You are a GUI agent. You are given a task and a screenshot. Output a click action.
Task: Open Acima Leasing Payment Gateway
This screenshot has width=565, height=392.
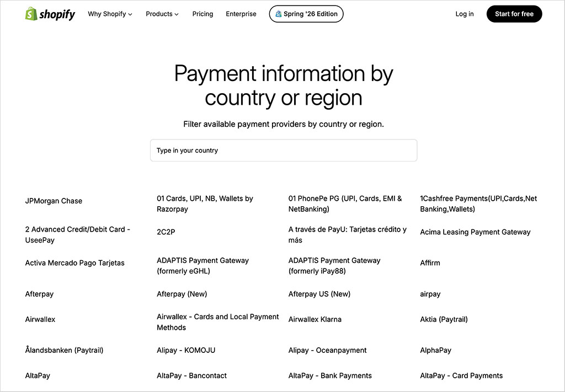coord(475,232)
